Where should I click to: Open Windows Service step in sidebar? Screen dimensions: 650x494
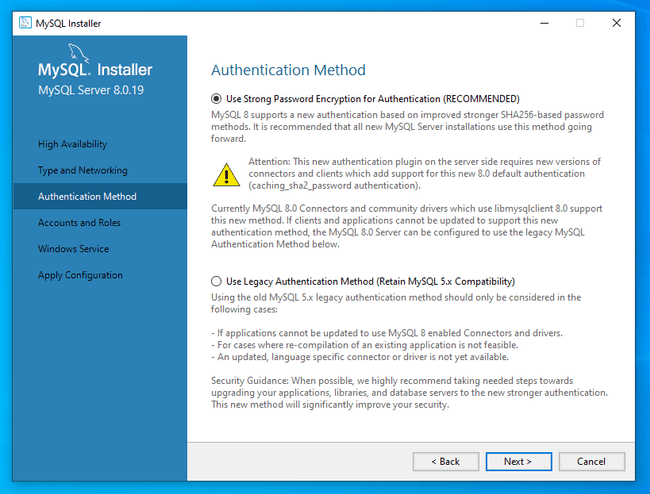(x=73, y=249)
